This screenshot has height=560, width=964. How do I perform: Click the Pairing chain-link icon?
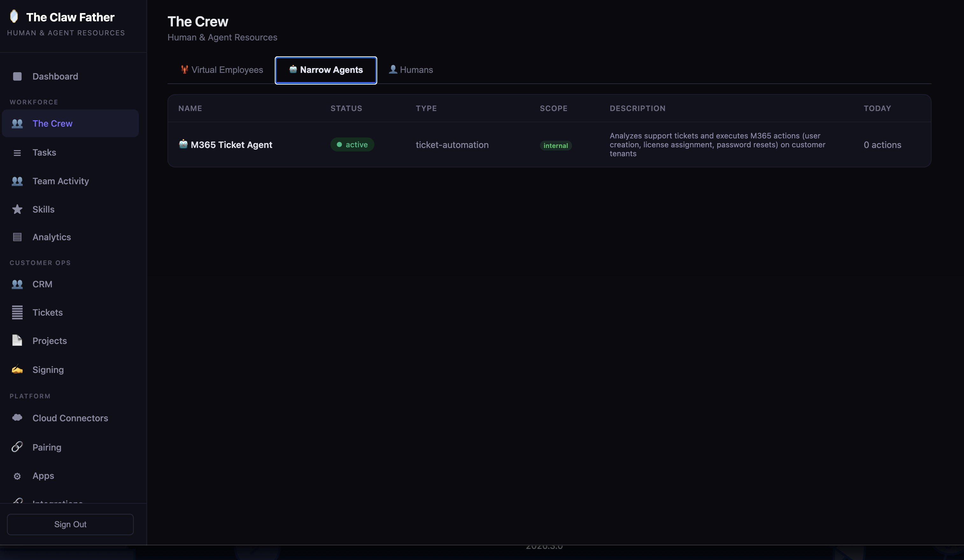pos(17,447)
